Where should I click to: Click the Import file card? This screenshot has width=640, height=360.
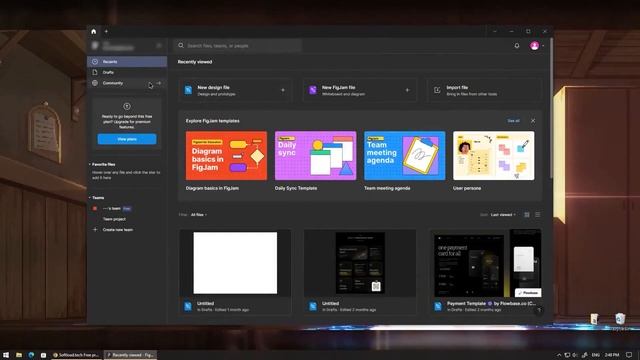pyautogui.click(x=484, y=90)
